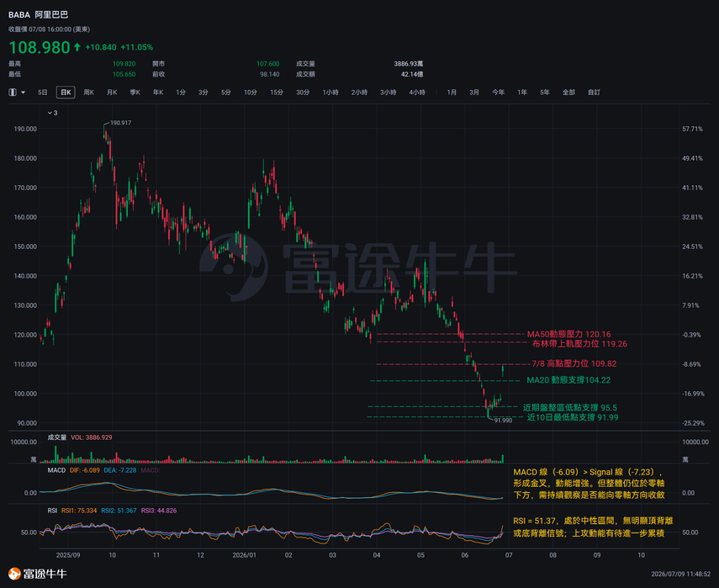
Task: Choose the 30分 interval
Action: (303, 93)
